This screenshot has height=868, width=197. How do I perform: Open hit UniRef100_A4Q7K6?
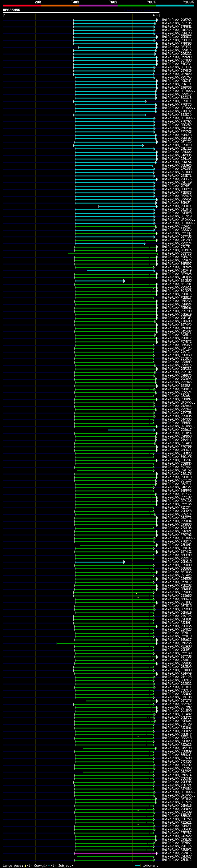pos(177,30)
